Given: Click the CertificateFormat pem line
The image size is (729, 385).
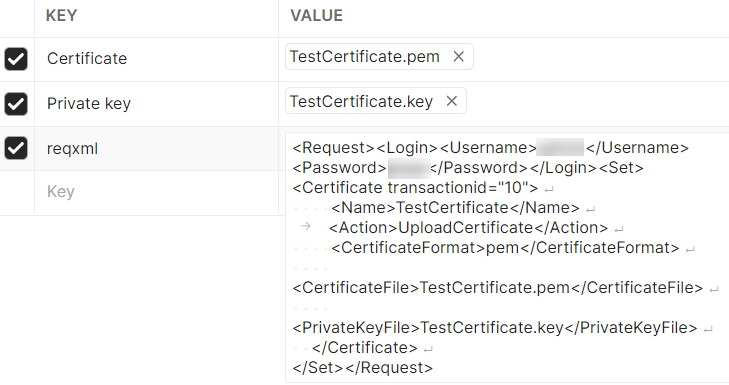Looking at the screenshot, I should pyautogui.click(x=505, y=248).
